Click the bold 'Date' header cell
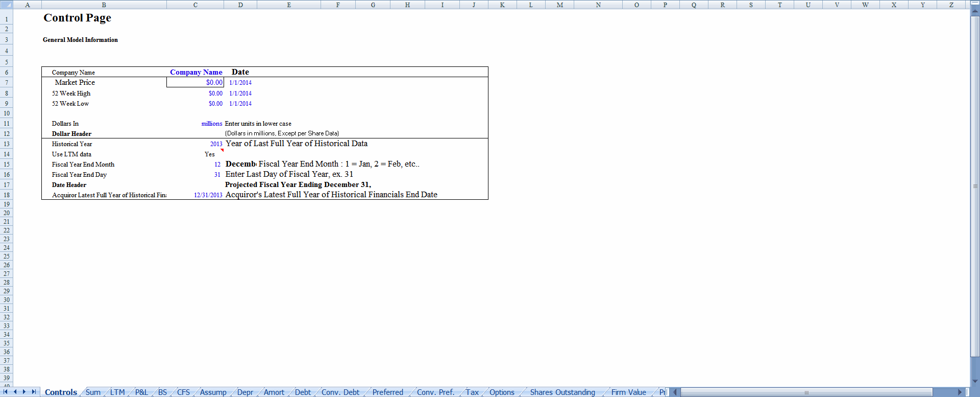980x397 pixels. point(240,72)
